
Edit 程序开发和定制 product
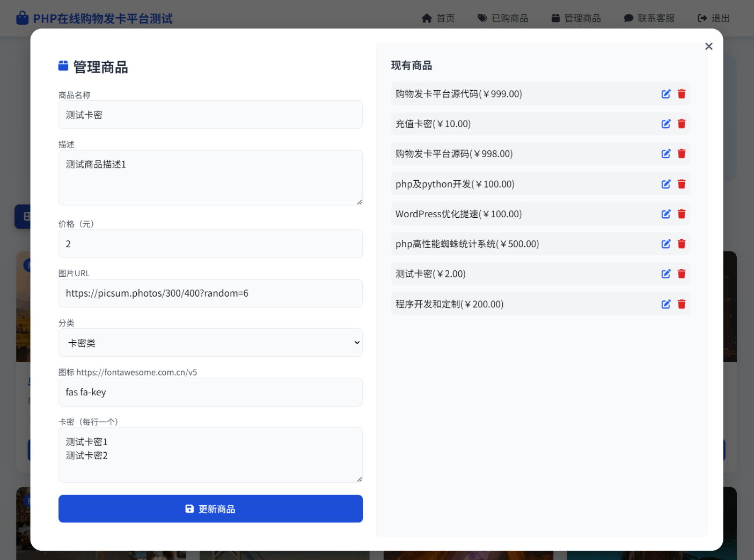click(x=666, y=304)
